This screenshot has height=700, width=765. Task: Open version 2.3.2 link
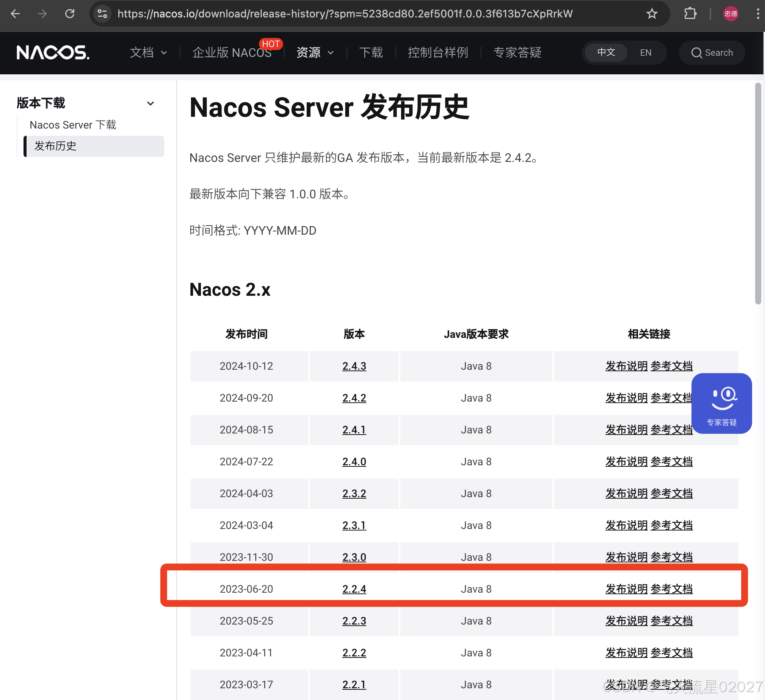(354, 493)
